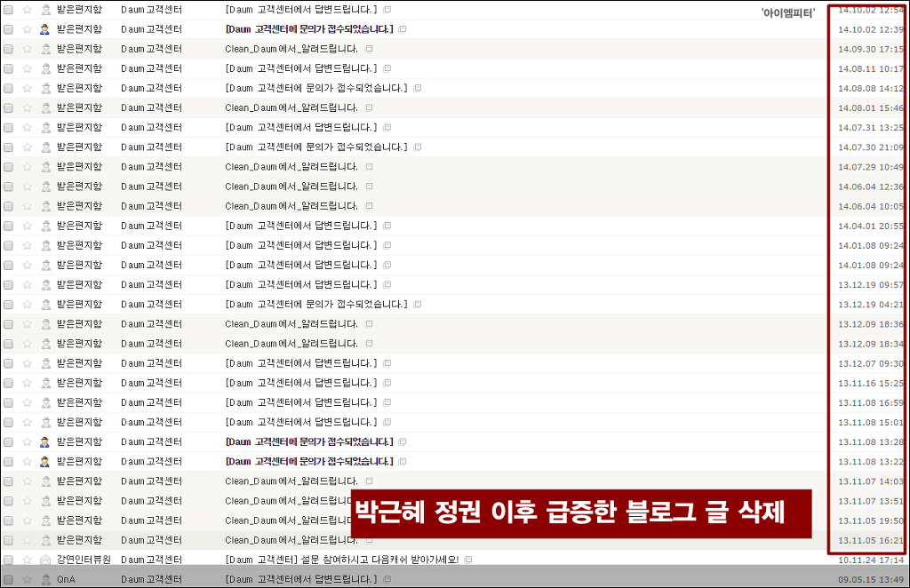This screenshot has width=910, height=588.
Task: Click the gray sender icon on 14.04.01 20:55 row
Action: [x=44, y=226]
